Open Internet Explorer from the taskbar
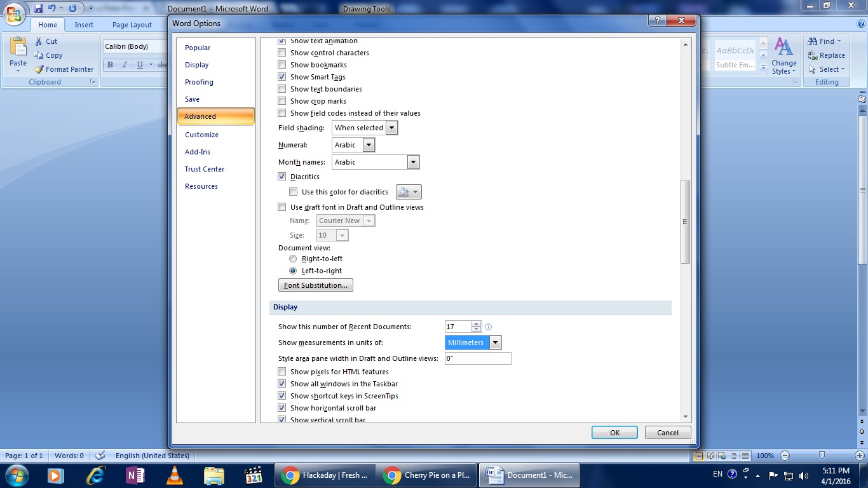This screenshot has height=488, width=868. (96, 475)
